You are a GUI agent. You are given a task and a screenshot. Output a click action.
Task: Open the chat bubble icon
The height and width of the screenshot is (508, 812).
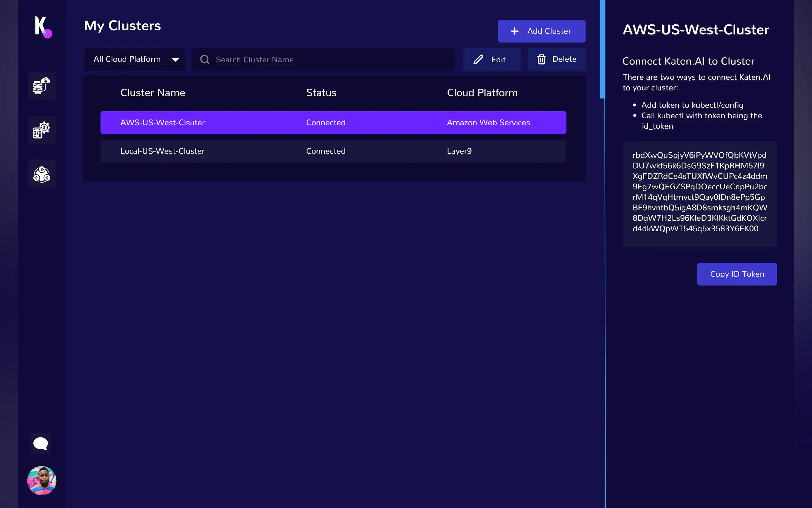pyautogui.click(x=41, y=443)
